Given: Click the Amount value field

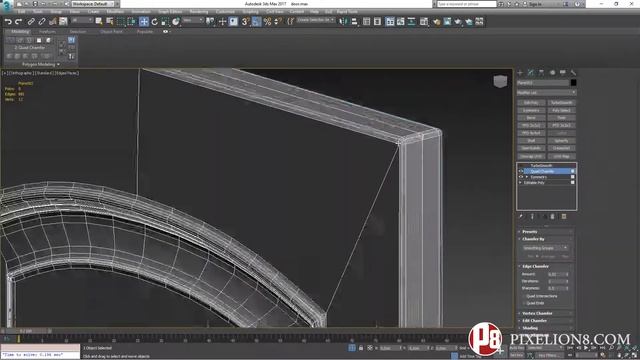Looking at the screenshot, I should (x=555, y=274).
